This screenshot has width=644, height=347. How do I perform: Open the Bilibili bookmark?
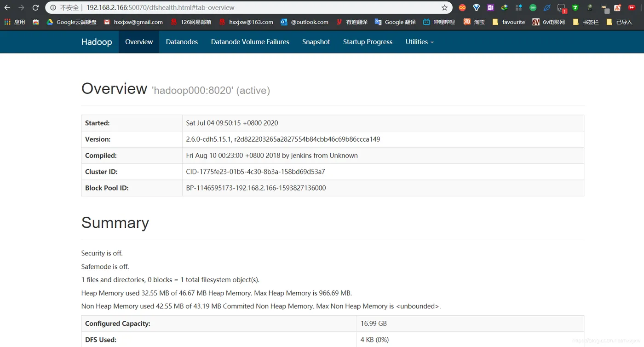(439, 22)
